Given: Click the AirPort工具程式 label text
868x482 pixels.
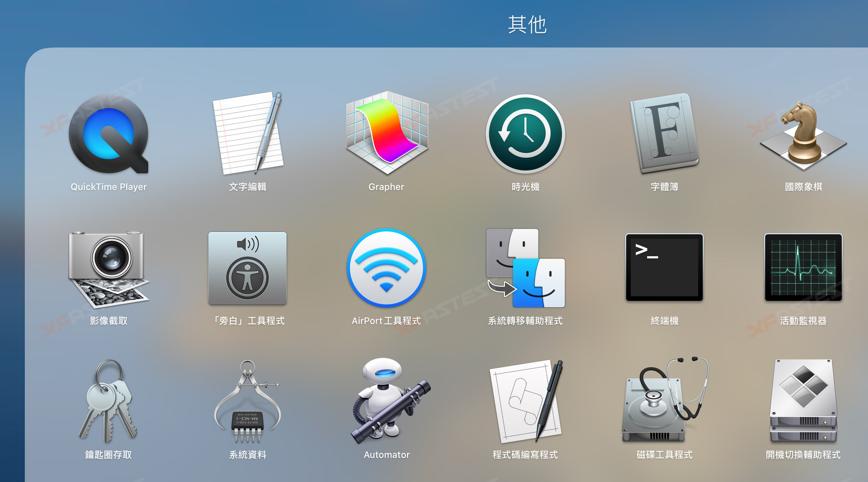Looking at the screenshot, I should pos(386,321).
